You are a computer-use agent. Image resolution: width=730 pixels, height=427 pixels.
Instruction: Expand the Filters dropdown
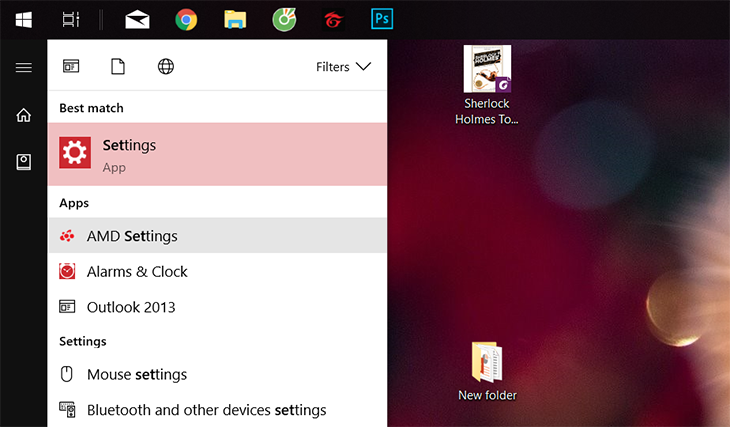tap(343, 67)
